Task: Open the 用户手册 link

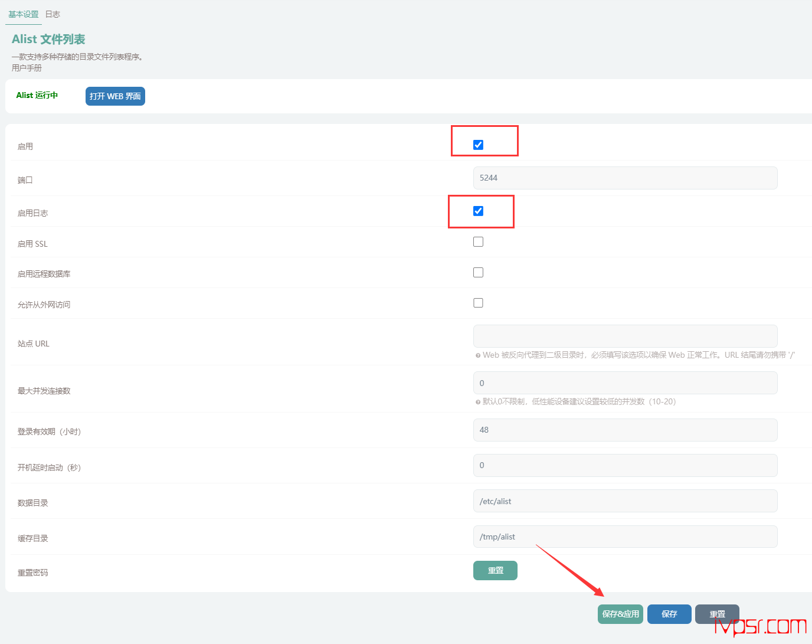Action: coord(27,68)
